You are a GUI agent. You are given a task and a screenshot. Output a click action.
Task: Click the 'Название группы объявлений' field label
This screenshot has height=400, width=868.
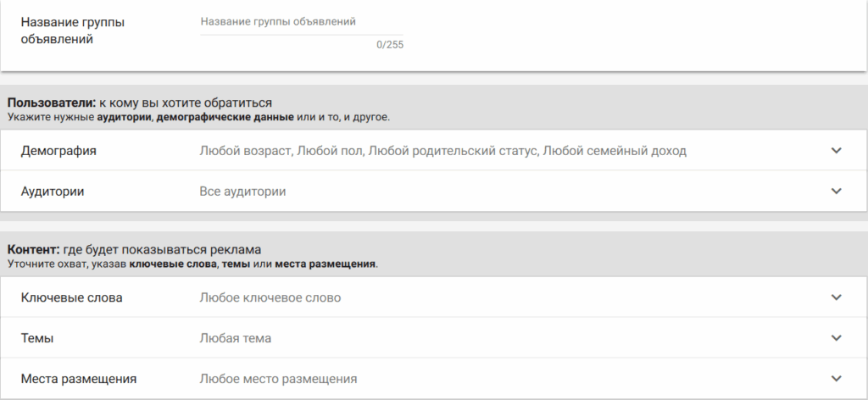click(x=72, y=31)
